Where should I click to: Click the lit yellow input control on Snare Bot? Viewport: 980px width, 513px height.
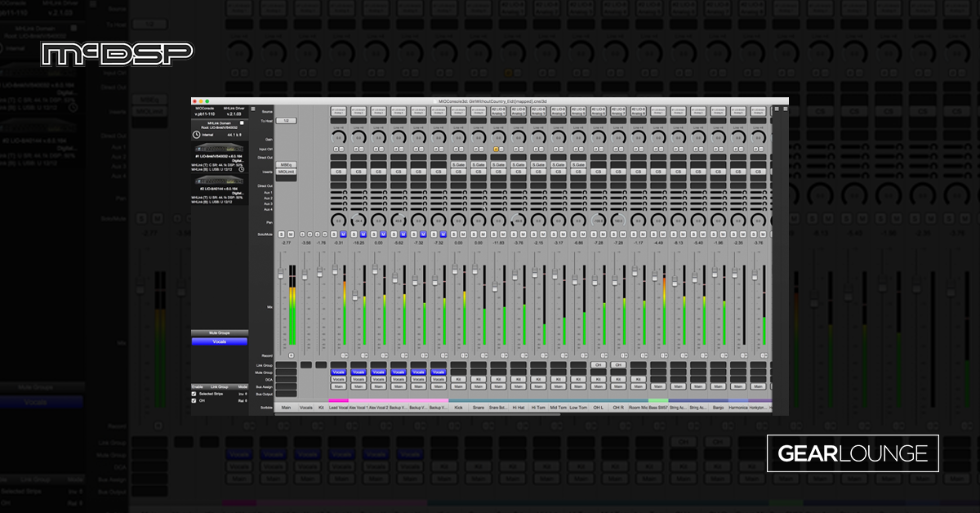point(496,149)
